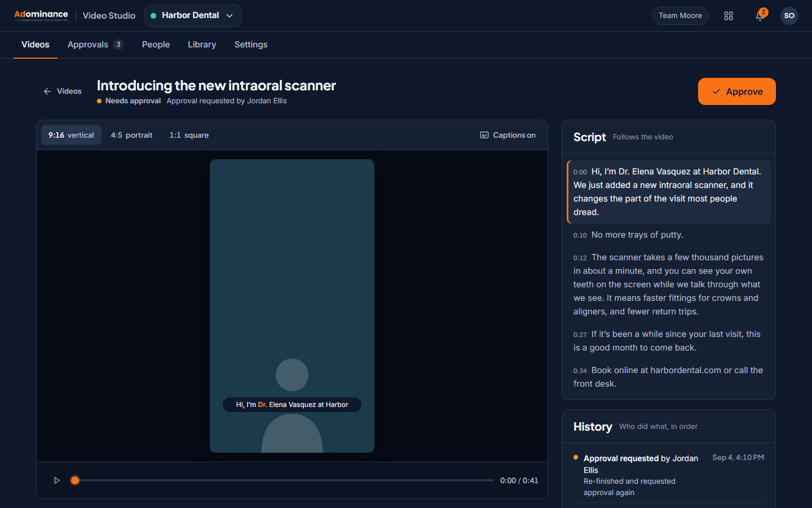Click the vertical video preview frame
The height and width of the screenshot is (508, 812).
point(292,306)
